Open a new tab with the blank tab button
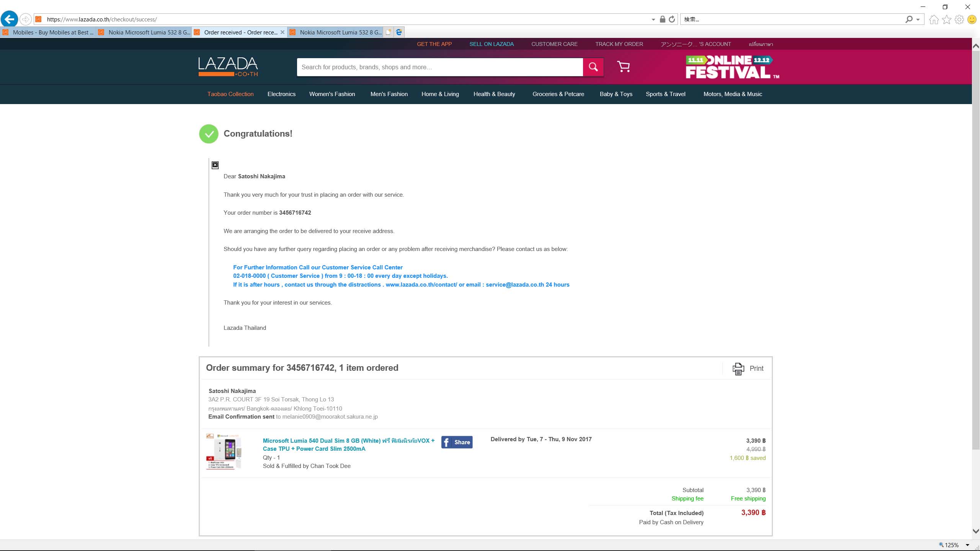The width and height of the screenshot is (980, 551). (388, 32)
